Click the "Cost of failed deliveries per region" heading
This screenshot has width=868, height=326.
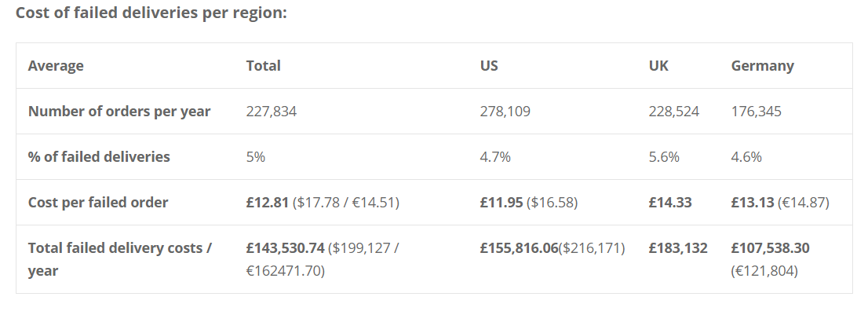pos(151,14)
